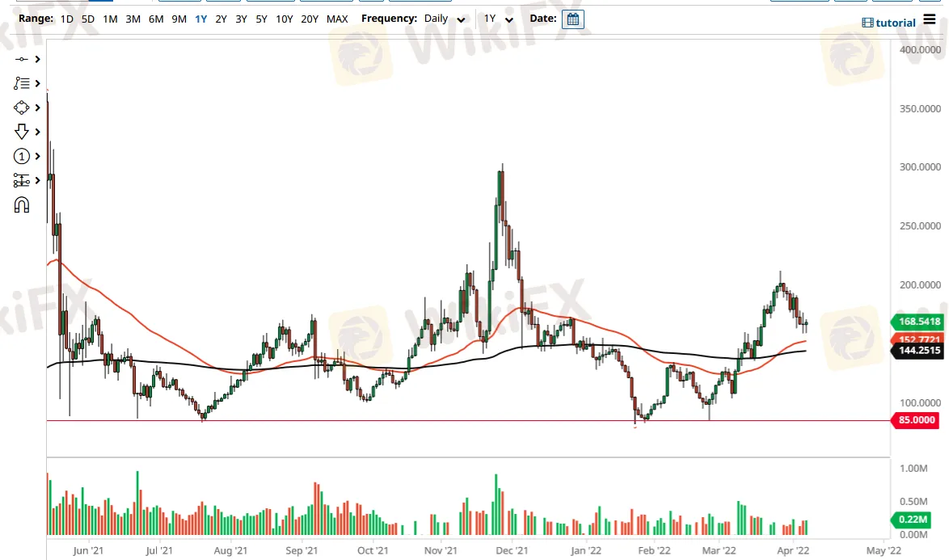Select the shape drawing tool icon
This screenshot has height=560, width=949.
22,107
